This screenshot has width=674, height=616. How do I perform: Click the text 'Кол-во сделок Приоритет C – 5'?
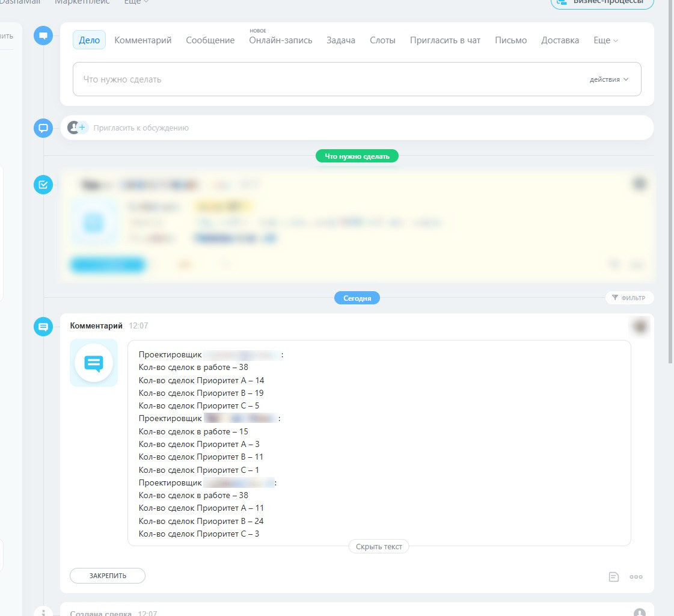199,405
